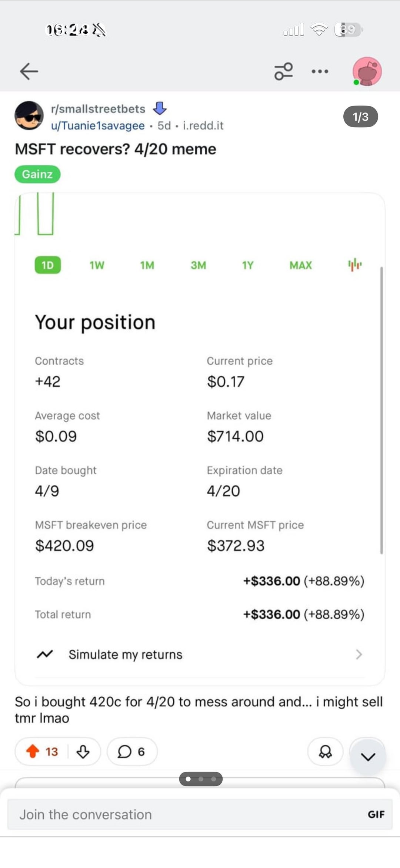Expand Simulate my returns chevron
This screenshot has width=400, height=868.
(358, 655)
